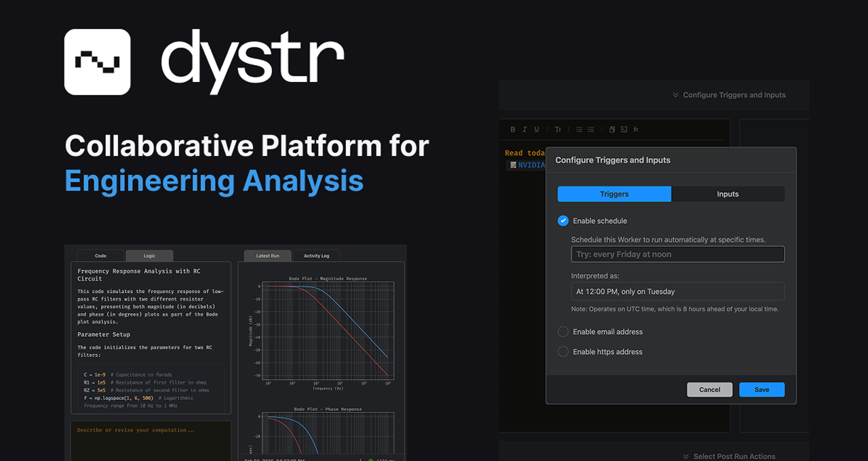Click the 'Frequency Response Analysis with RC Circuit' heading
Image resolution: width=868 pixels, height=461 pixels.
tap(139, 275)
